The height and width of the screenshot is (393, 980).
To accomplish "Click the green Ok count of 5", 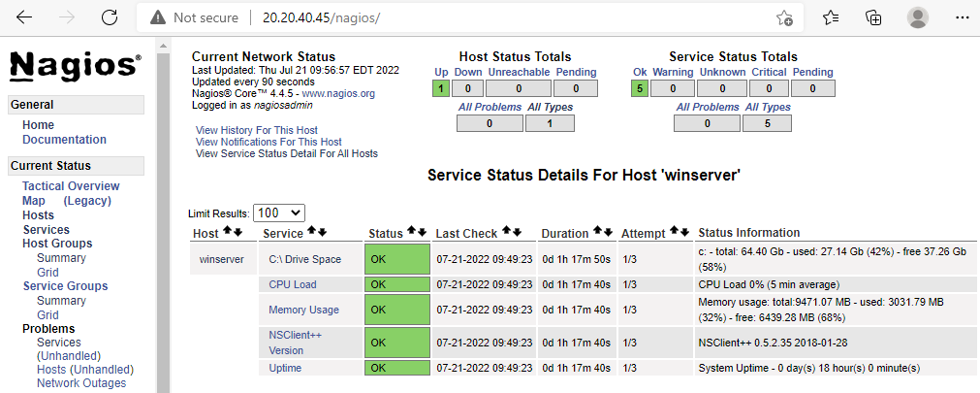I will (x=640, y=89).
